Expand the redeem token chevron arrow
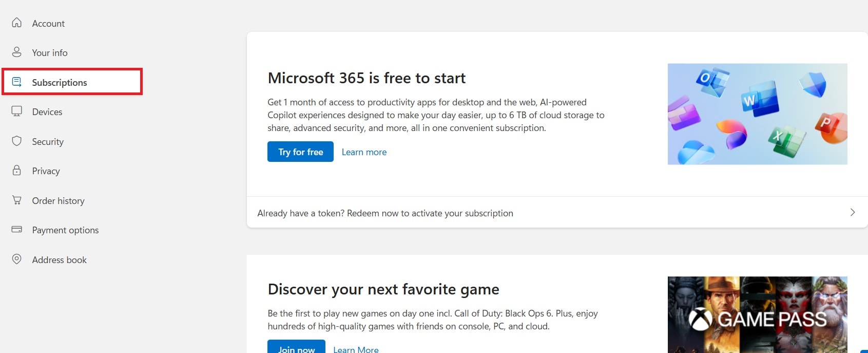Image resolution: width=868 pixels, height=353 pixels. tap(852, 212)
